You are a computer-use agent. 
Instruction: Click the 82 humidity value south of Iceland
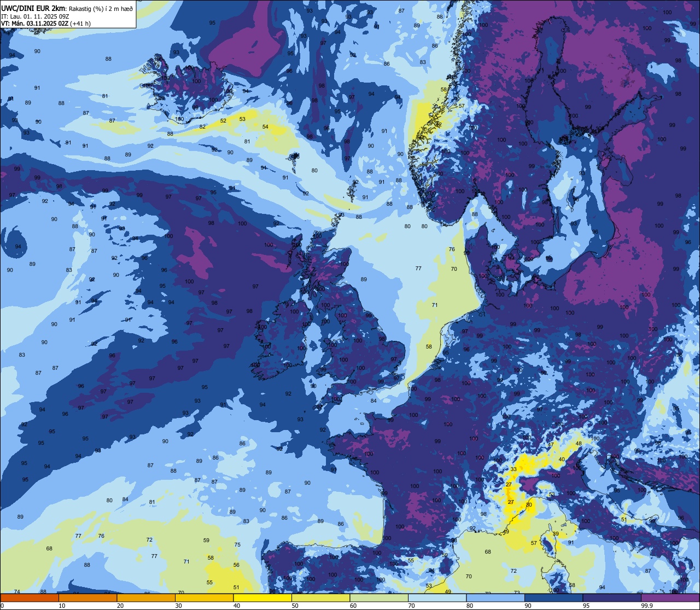pyautogui.click(x=202, y=126)
